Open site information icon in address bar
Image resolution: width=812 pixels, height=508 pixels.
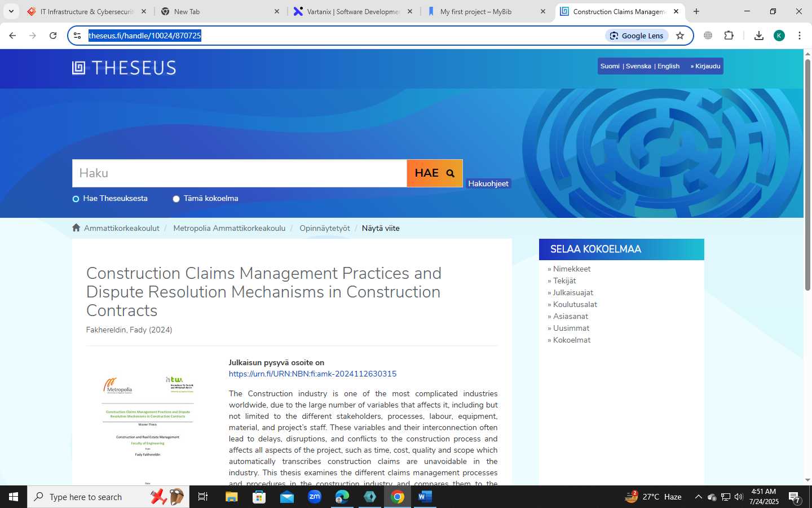(x=78, y=36)
